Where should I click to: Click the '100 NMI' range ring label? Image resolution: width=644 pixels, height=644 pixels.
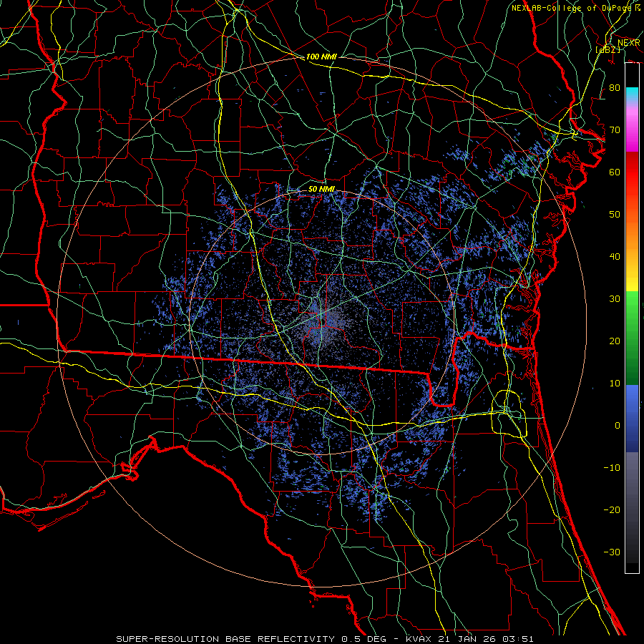pyautogui.click(x=321, y=57)
